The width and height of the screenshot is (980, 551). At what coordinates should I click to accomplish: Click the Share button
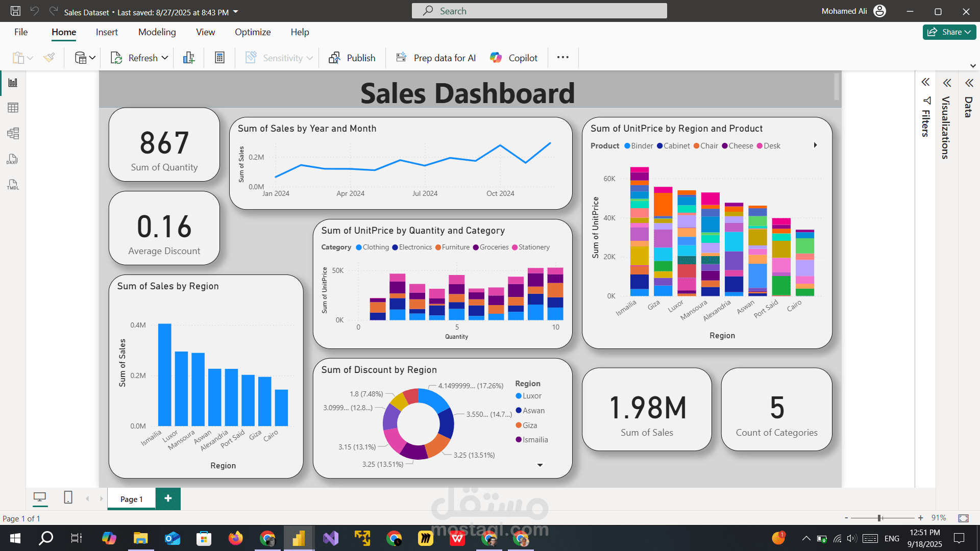pos(948,32)
